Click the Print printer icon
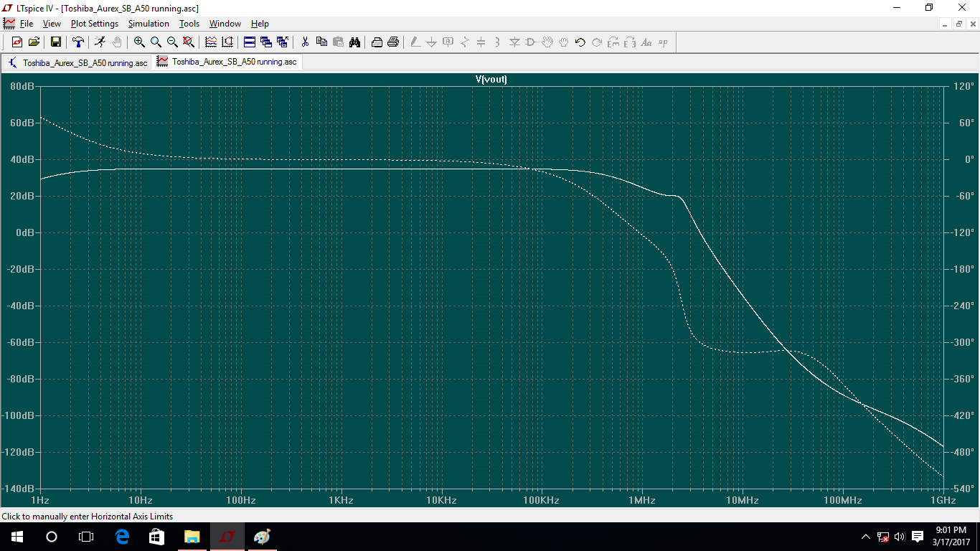The width and height of the screenshot is (980, 551). coord(393,42)
